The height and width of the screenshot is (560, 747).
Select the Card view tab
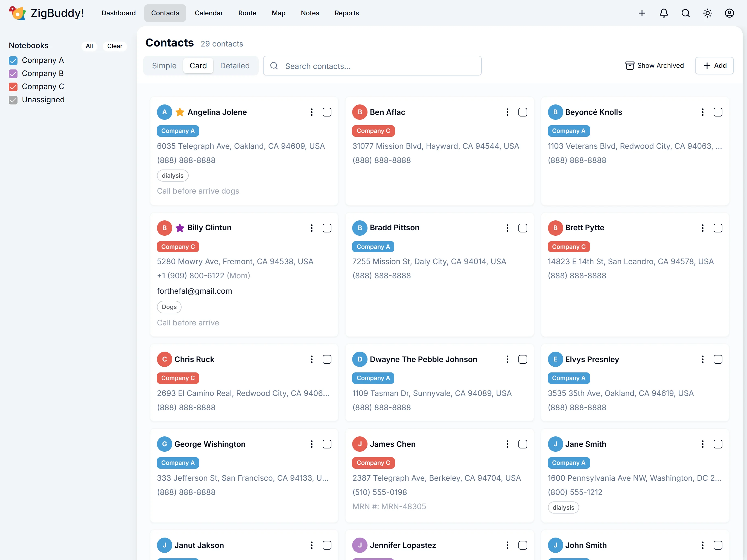point(198,66)
